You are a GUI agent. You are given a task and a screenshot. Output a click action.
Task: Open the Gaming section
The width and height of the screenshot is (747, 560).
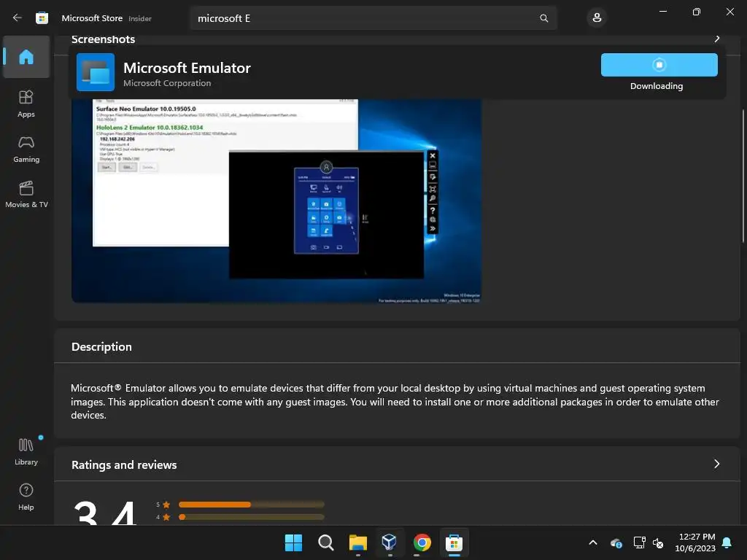click(x=26, y=149)
